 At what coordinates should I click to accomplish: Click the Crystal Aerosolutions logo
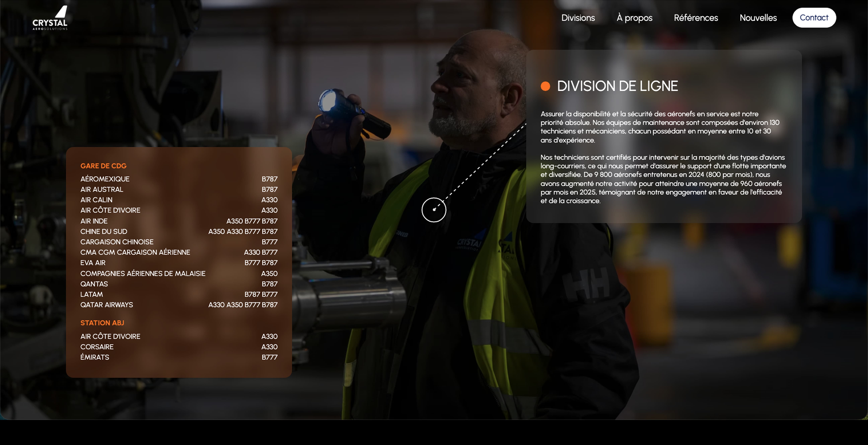(50, 18)
